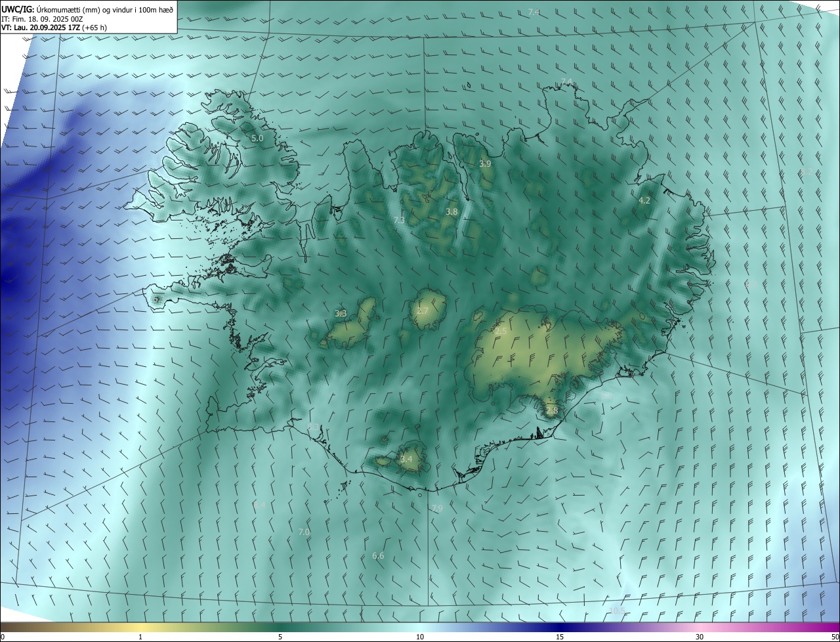Screen dimensions: 840x642
Task: Click the 3.3 value beside the western glacier
Action: tap(341, 314)
